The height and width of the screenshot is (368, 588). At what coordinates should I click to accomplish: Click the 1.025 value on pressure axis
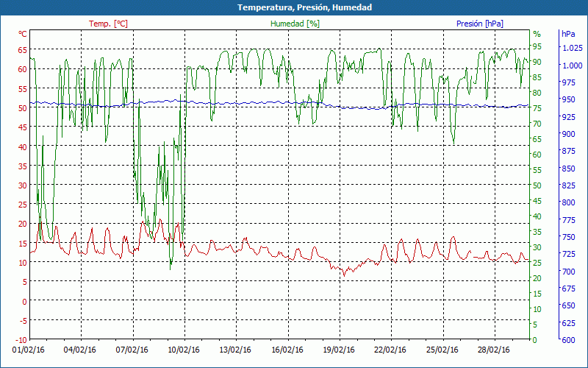coord(573,48)
